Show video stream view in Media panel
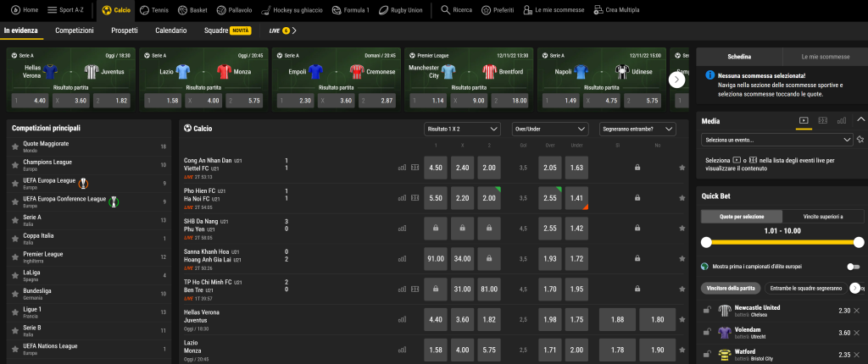Image resolution: width=868 pixels, height=364 pixels. point(804,120)
